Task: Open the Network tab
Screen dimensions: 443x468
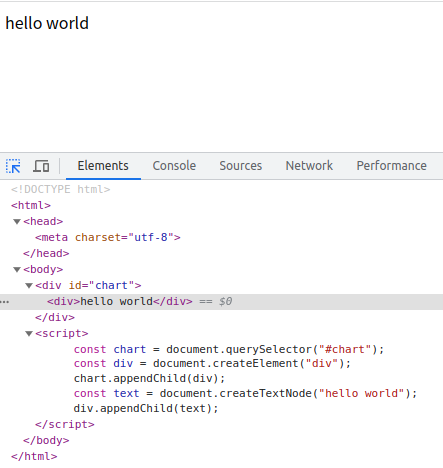Action: 309,166
